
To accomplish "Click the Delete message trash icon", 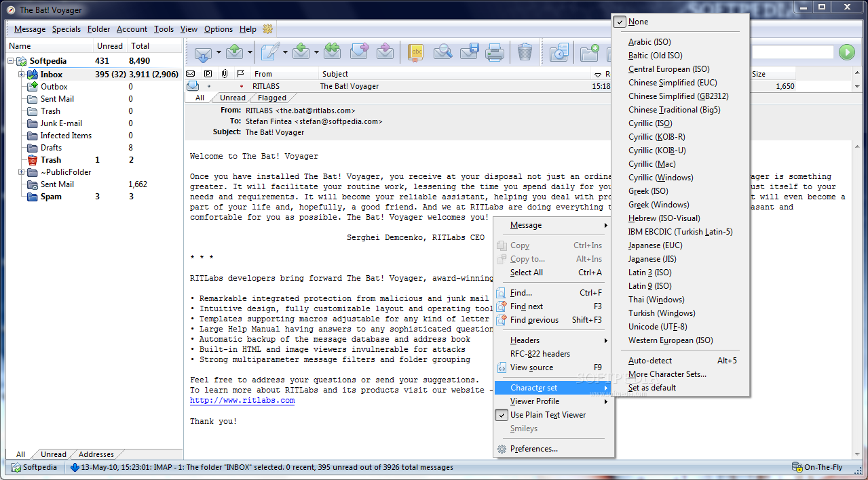I will 525,52.
